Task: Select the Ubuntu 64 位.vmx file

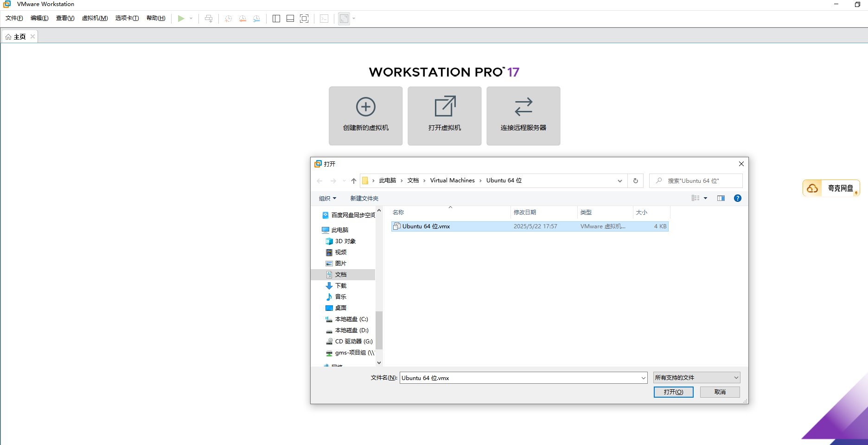Action: (530, 226)
